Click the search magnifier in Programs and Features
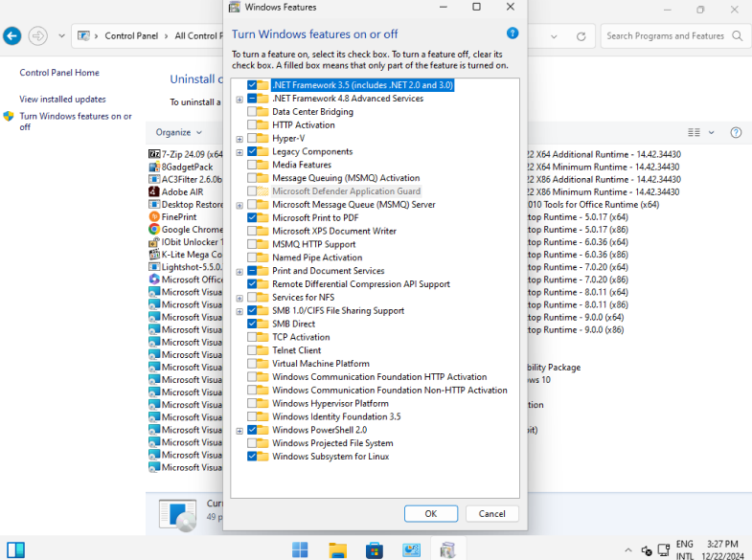752x560 pixels. pyautogui.click(x=737, y=36)
